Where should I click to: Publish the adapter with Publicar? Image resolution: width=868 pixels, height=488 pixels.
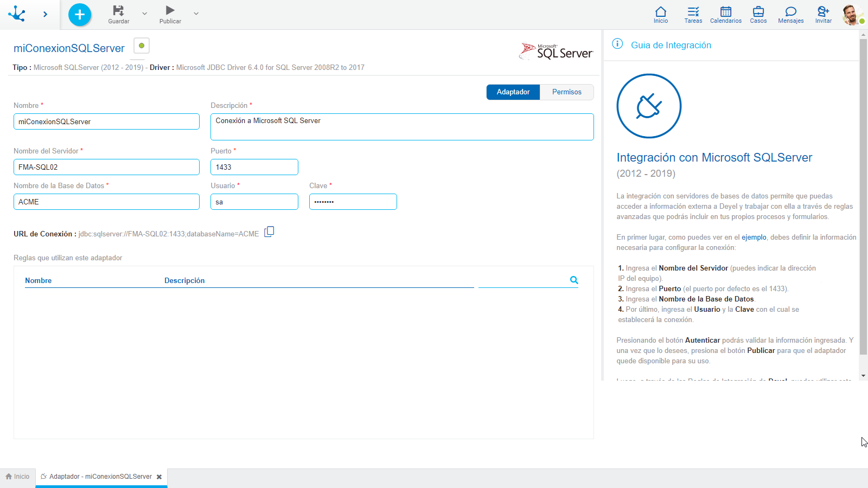(170, 15)
